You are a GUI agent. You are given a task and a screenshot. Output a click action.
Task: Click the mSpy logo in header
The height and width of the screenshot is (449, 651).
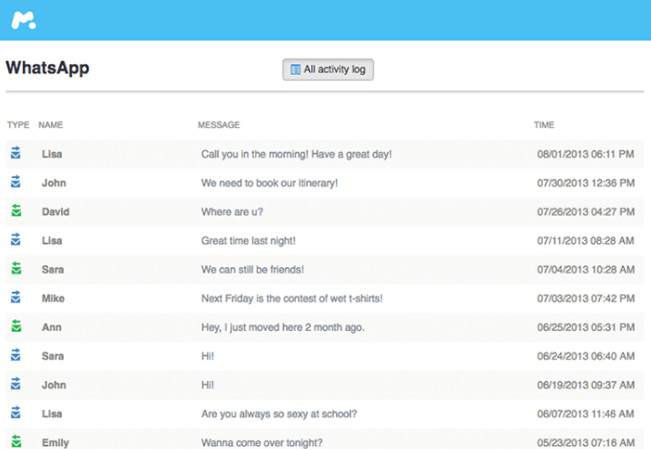click(x=24, y=20)
